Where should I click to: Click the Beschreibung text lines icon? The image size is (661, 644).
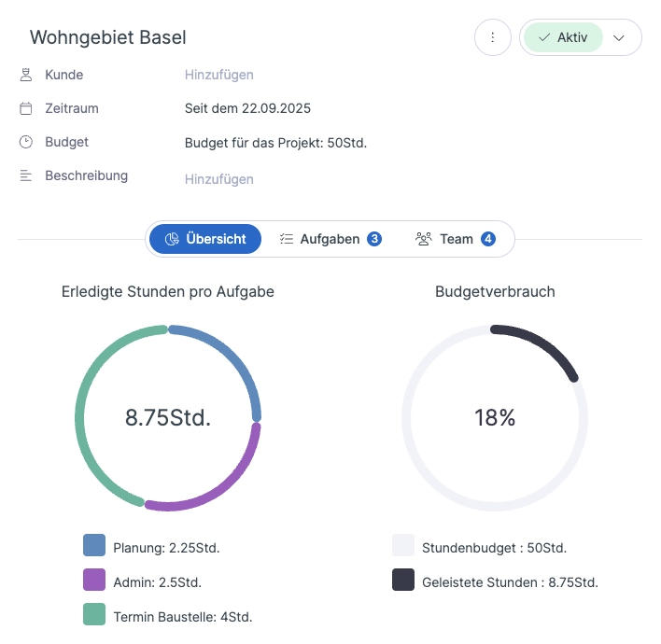[x=26, y=175]
